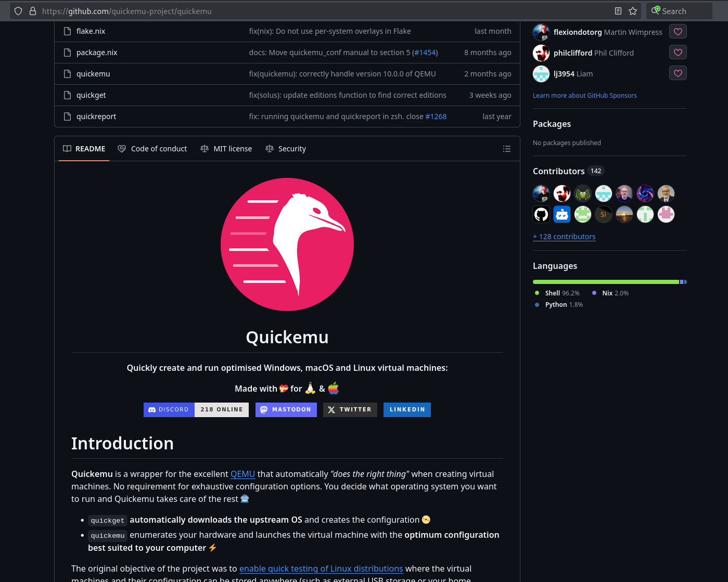728x582 pixels.
Task: Click the Quickemu bird logo image
Action: coord(287,244)
